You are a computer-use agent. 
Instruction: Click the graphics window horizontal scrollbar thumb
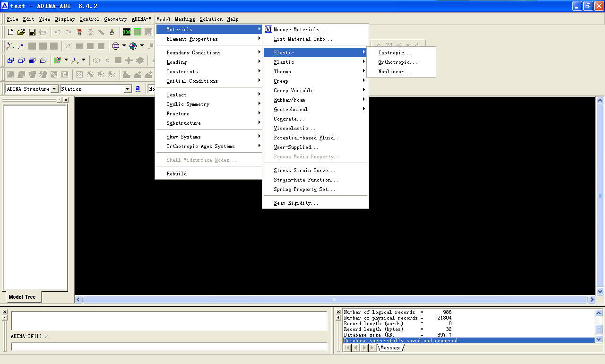tap(335, 299)
